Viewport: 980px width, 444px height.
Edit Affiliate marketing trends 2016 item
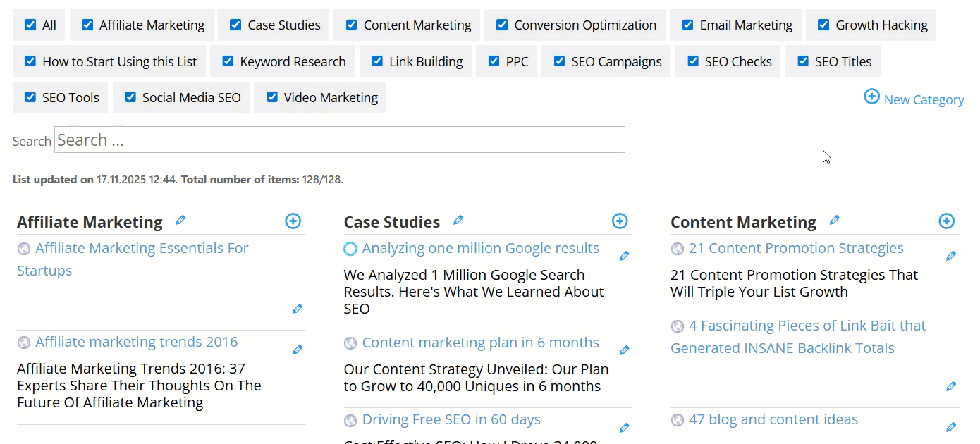click(x=298, y=350)
